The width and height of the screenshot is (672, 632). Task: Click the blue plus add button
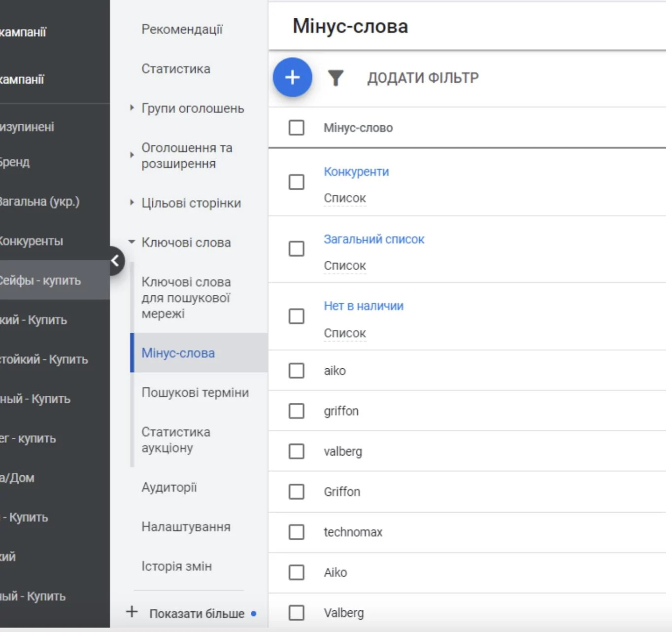coord(292,77)
